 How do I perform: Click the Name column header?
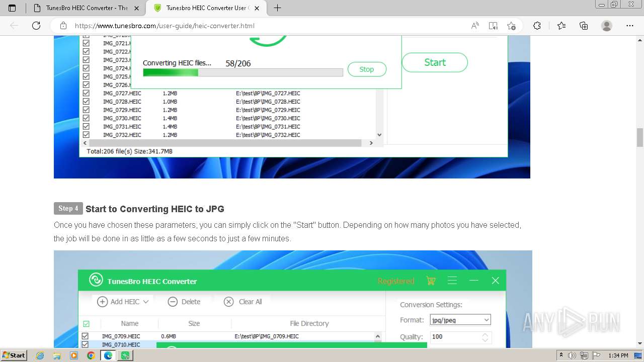(x=130, y=323)
